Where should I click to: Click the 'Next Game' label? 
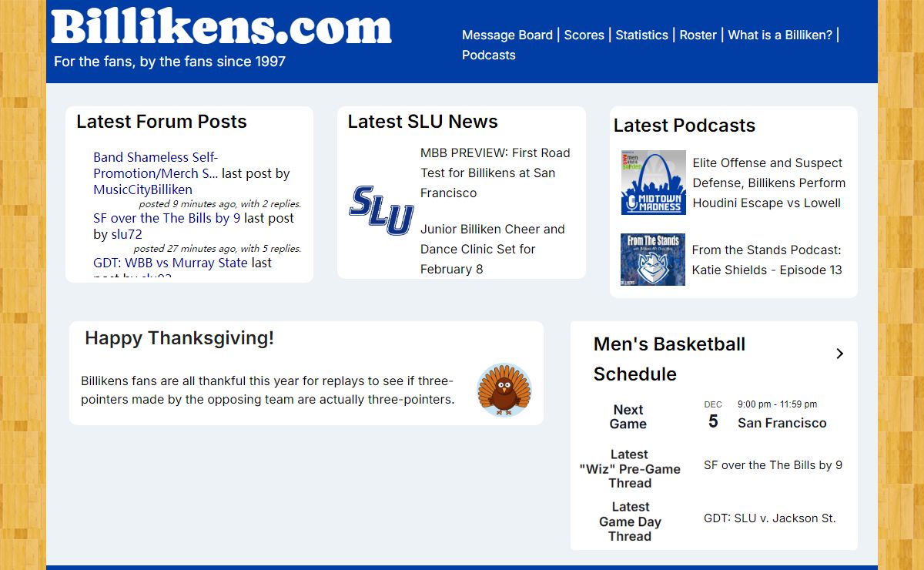pyautogui.click(x=628, y=417)
